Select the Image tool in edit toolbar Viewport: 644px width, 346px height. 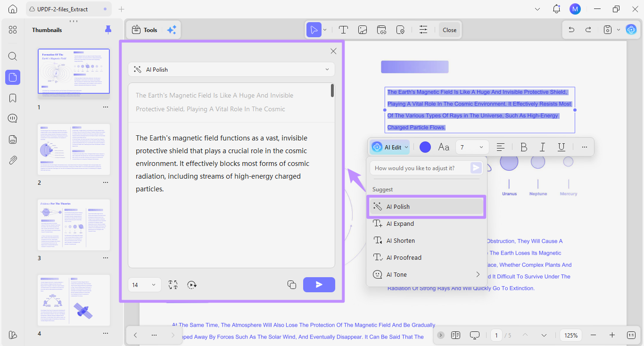(363, 30)
